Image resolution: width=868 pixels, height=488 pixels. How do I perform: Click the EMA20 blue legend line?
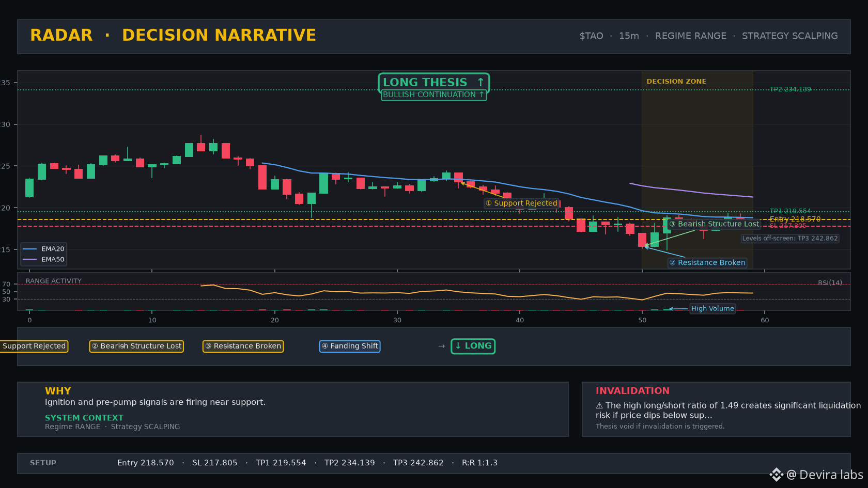coord(30,249)
